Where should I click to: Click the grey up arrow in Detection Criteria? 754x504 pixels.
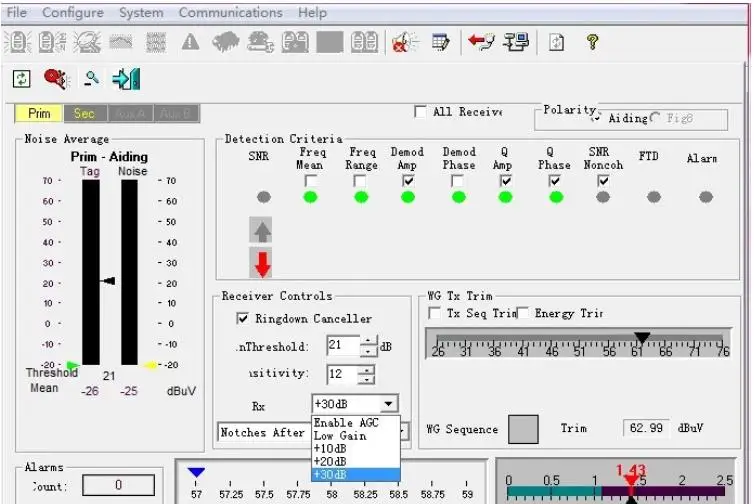click(261, 230)
